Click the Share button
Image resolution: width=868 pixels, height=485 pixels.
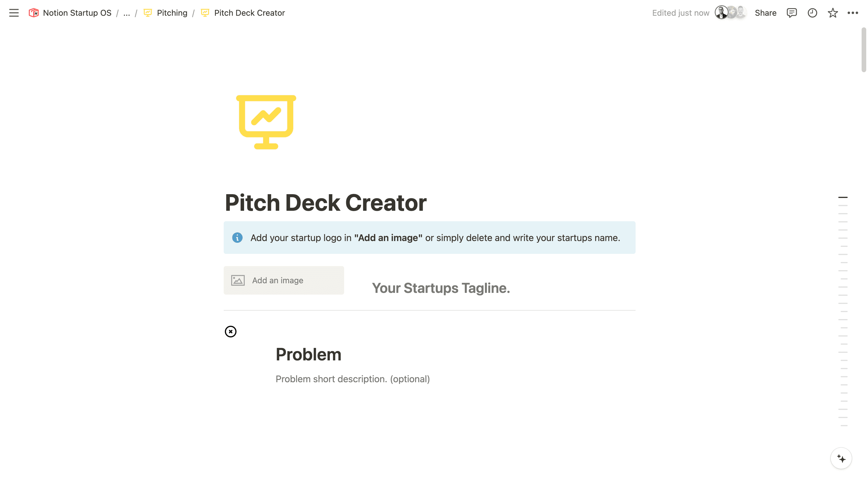[766, 13]
